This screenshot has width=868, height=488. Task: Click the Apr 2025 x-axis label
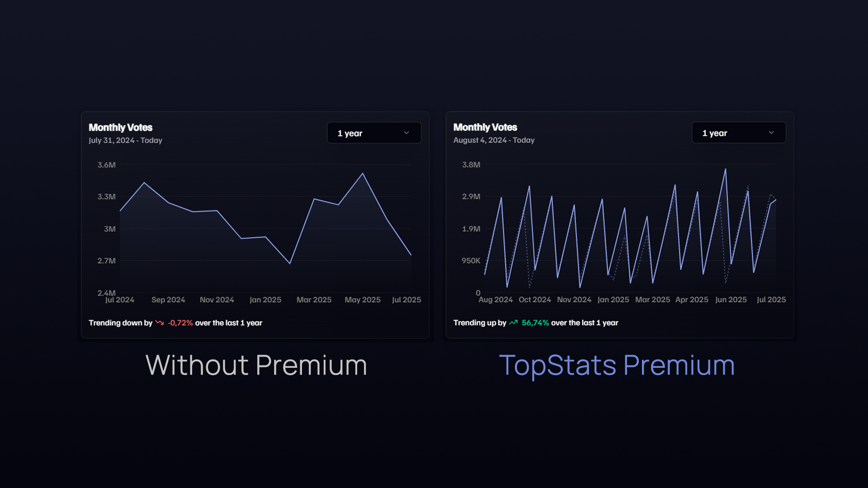tap(692, 300)
